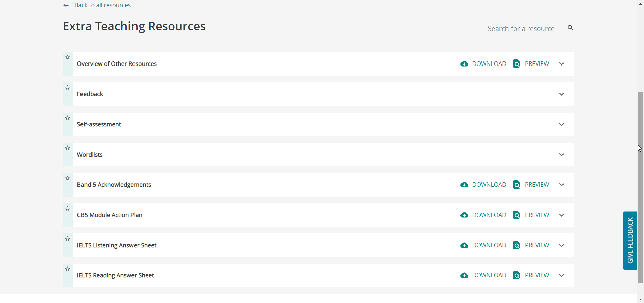Click the search magnifier icon
The width and height of the screenshot is (644, 303).
[570, 28]
